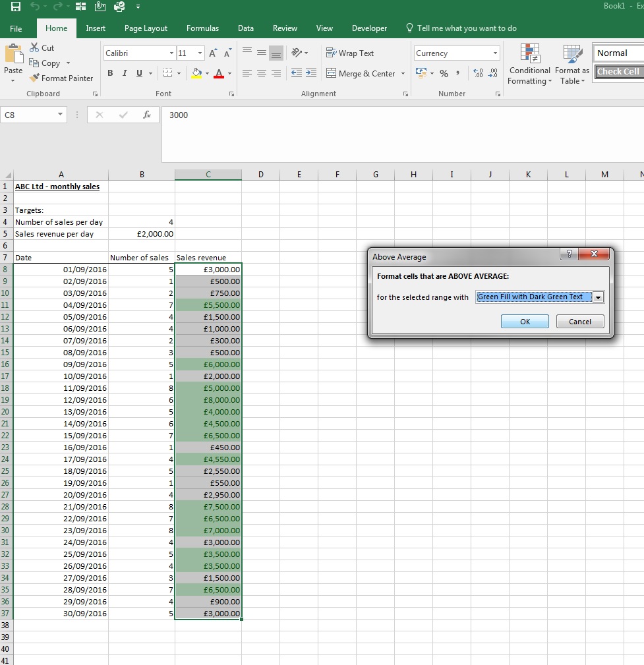Click the Undo arrow icon
The image size is (644, 665).
(x=35, y=7)
